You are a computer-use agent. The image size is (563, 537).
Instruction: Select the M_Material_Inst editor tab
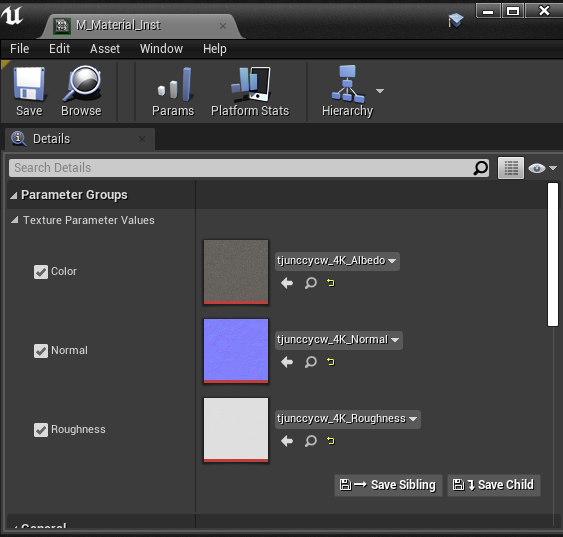(142, 26)
